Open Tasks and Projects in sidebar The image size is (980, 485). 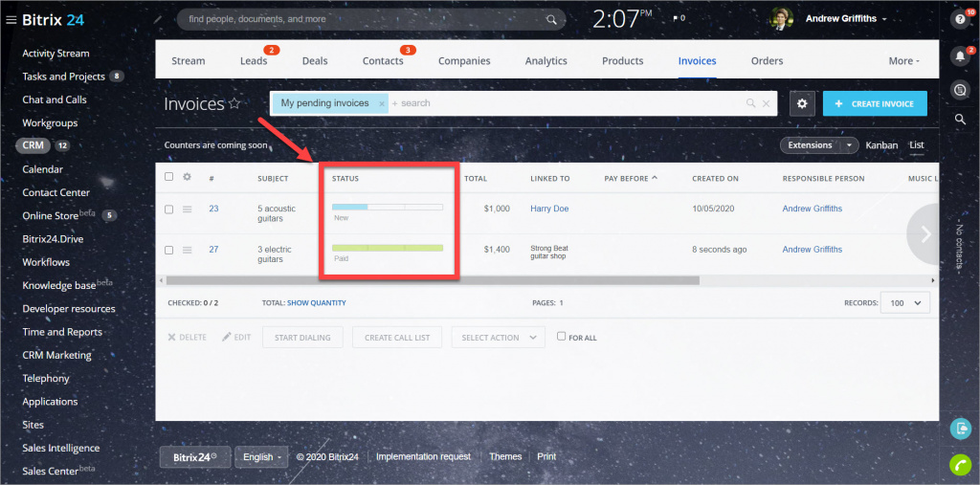coord(63,77)
